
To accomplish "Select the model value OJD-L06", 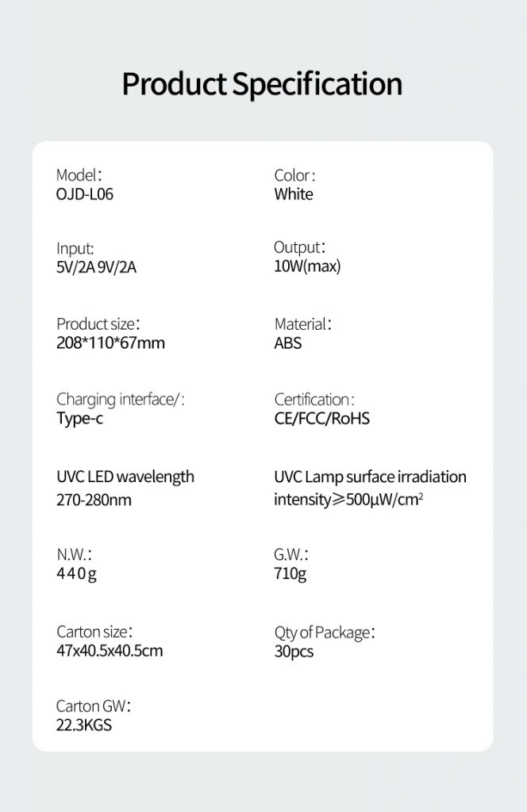I will [84, 194].
